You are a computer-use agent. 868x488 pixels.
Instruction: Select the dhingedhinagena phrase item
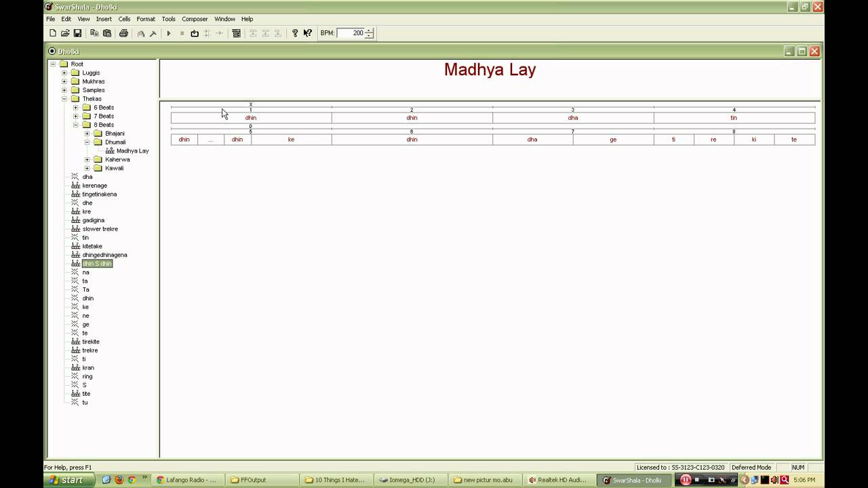(104, 255)
